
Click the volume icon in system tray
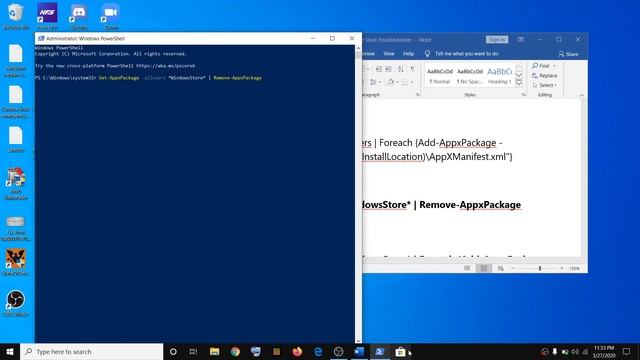click(x=575, y=351)
